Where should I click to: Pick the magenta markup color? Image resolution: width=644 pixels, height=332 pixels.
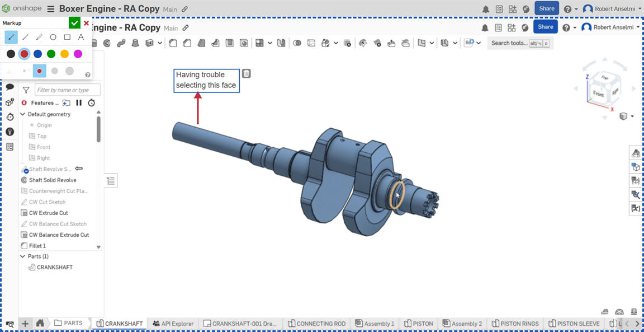coord(78,54)
